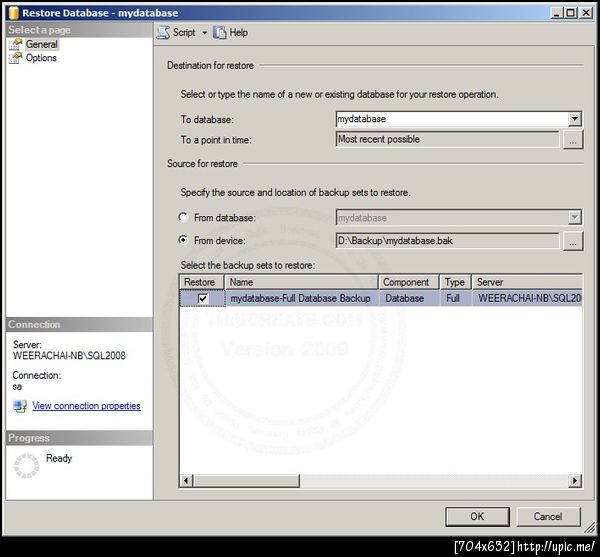Expand the From database dropdown arrow
The width and height of the screenshot is (600, 557).
tap(574, 217)
